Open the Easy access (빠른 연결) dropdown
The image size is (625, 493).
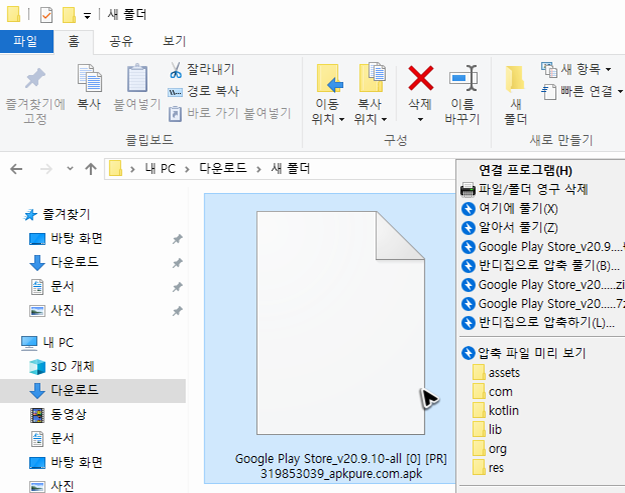click(582, 91)
